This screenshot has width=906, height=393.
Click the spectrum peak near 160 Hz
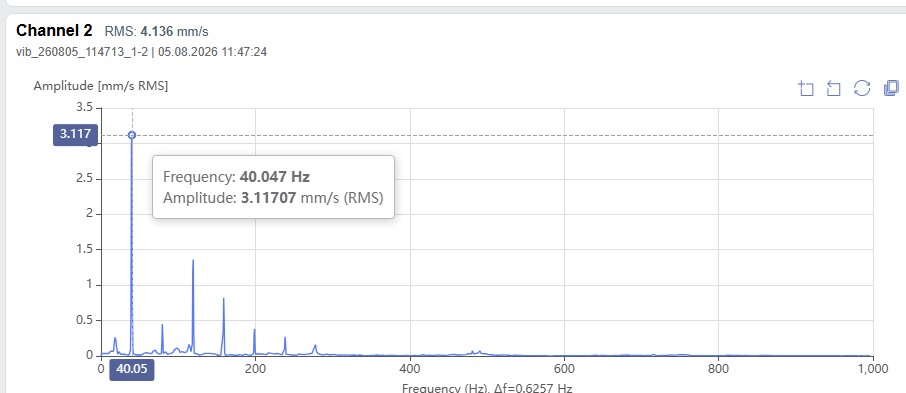coord(224,299)
